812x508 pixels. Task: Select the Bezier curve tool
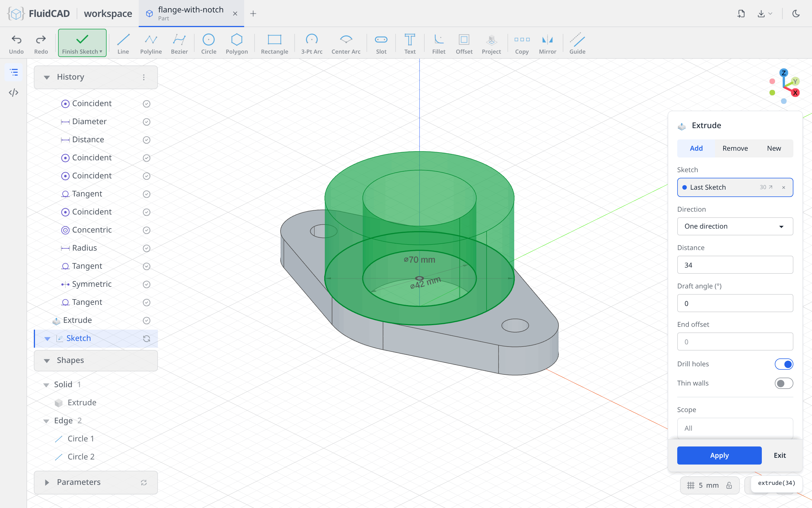179,44
